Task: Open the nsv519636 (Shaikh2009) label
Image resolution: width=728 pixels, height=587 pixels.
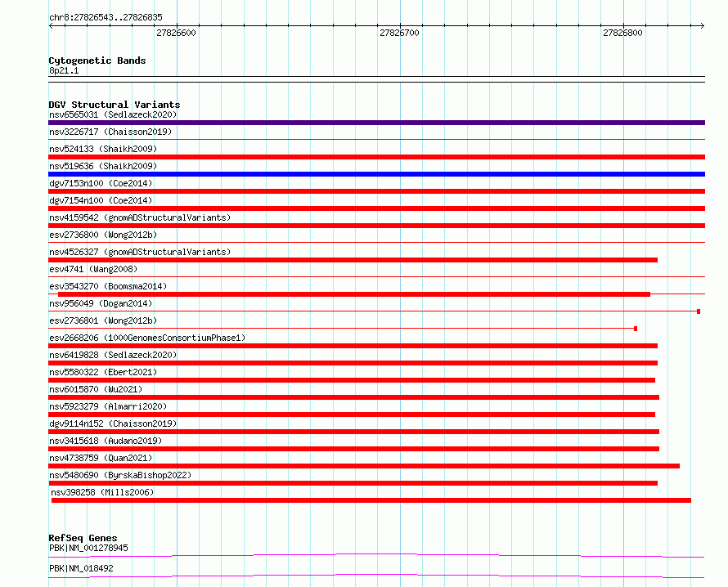Action: tap(103, 166)
